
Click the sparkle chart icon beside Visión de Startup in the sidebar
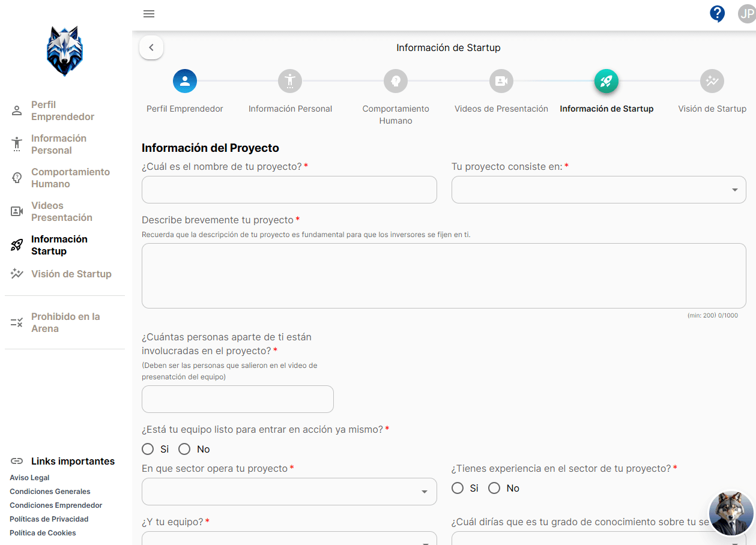[x=17, y=274]
